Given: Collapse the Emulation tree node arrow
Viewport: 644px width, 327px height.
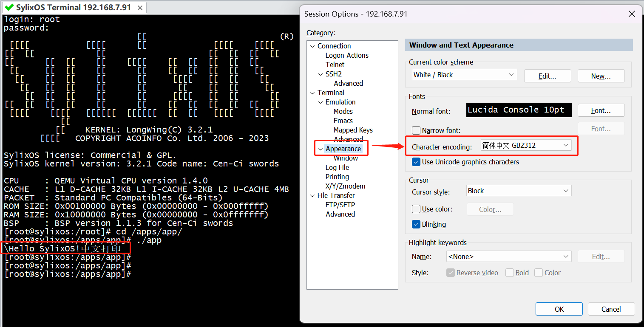Looking at the screenshot, I should coord(321,102).
